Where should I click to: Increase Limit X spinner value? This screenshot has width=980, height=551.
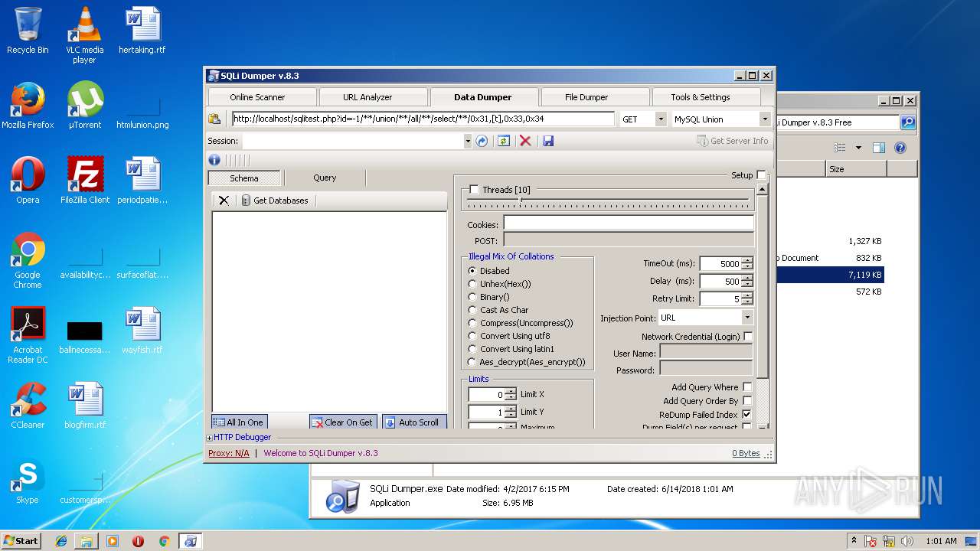511,391
